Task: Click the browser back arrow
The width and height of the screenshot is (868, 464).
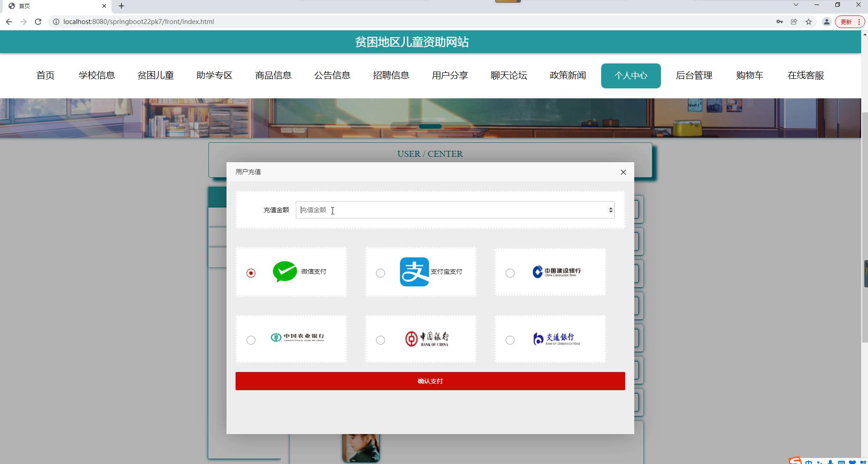Action: (x=9, y=22)
